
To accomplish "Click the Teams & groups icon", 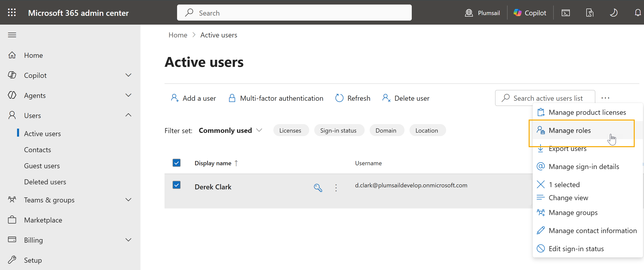I will (12, 200).
